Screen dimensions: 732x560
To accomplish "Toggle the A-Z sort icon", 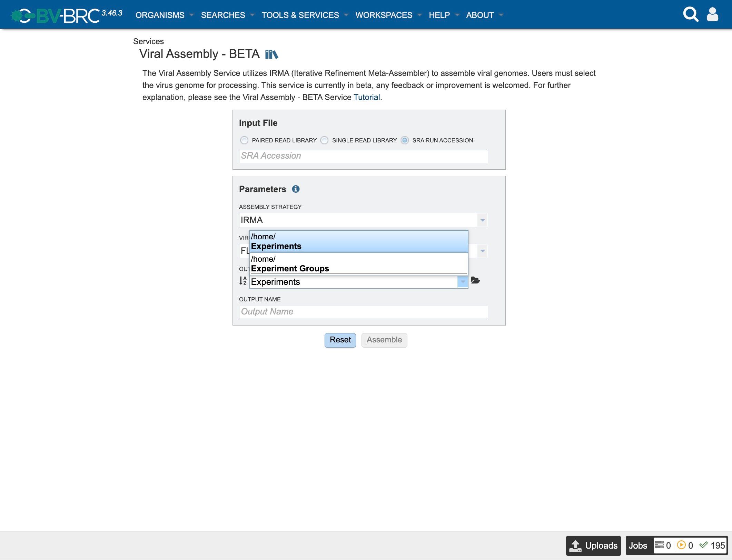I will (x=243, y=281).
